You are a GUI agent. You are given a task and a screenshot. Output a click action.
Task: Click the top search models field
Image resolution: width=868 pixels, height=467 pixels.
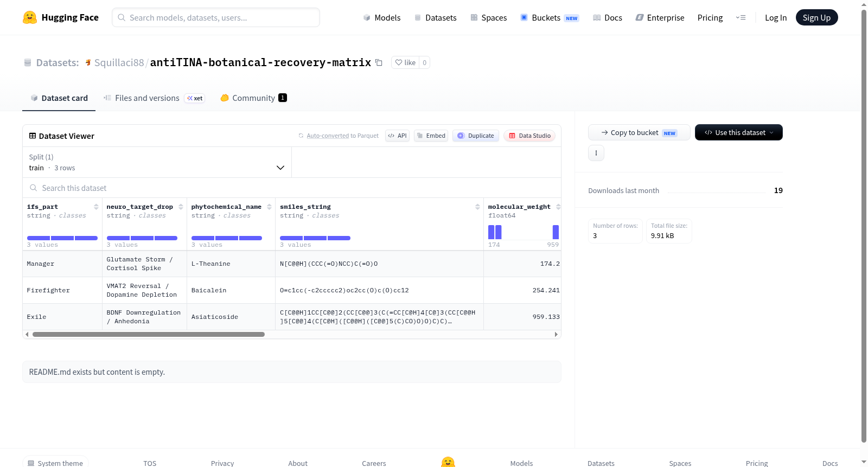click(x=216, y=17)
